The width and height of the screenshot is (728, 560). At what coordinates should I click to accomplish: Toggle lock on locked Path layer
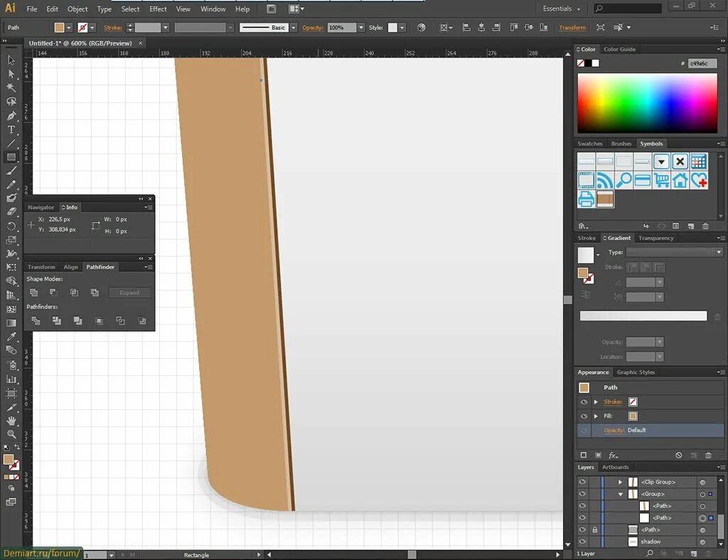pos(595,529)
